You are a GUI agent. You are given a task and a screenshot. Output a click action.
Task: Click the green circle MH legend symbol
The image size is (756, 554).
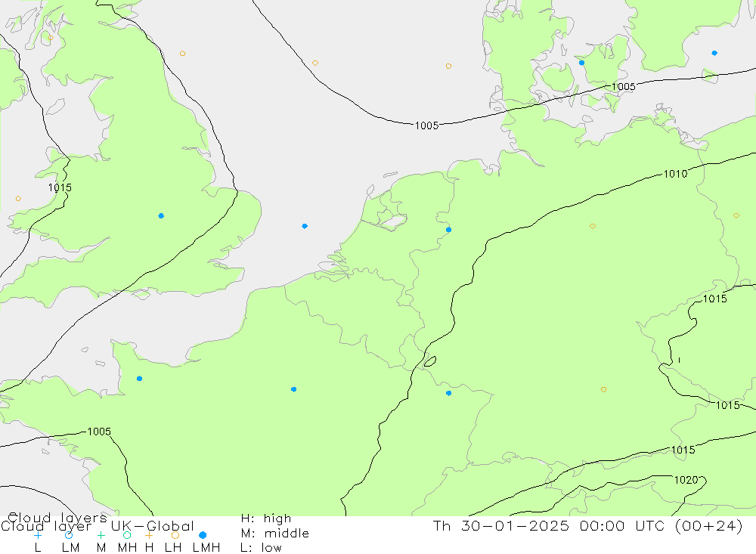point(127,535)
